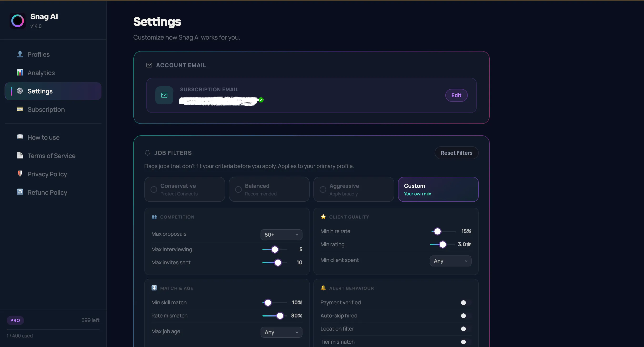The width and height of the screenshot is (644, 347).
Task: Click the Rate mismatch "80%" value
Action: point(297,316)
